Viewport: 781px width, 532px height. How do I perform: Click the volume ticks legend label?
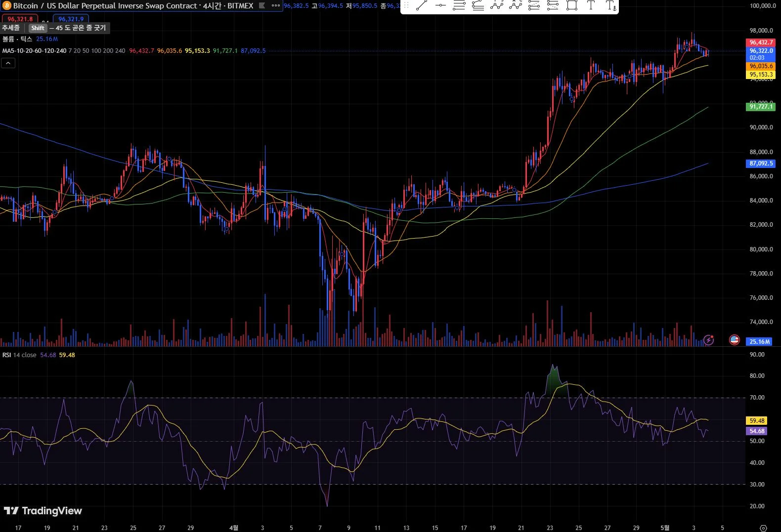17,39
